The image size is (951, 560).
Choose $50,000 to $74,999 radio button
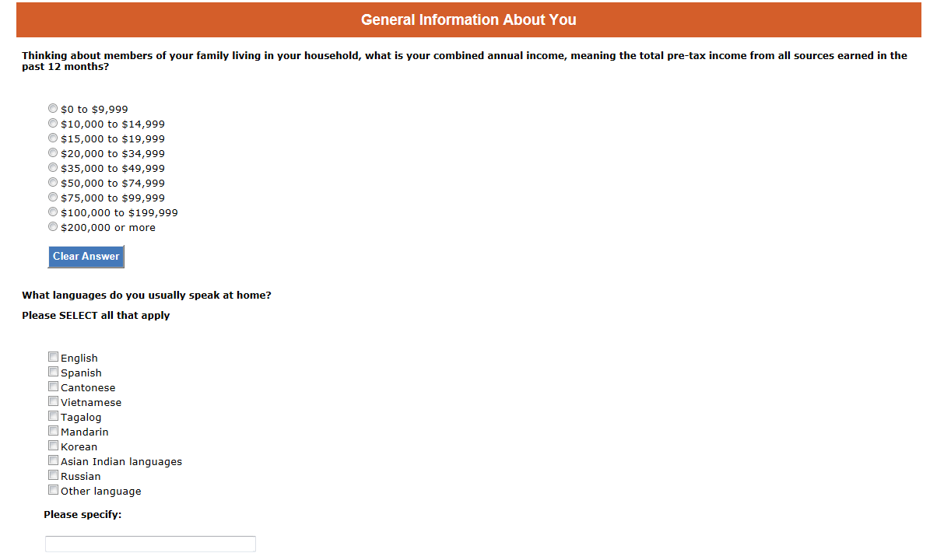pyautogui.click(x=53, y=183)
